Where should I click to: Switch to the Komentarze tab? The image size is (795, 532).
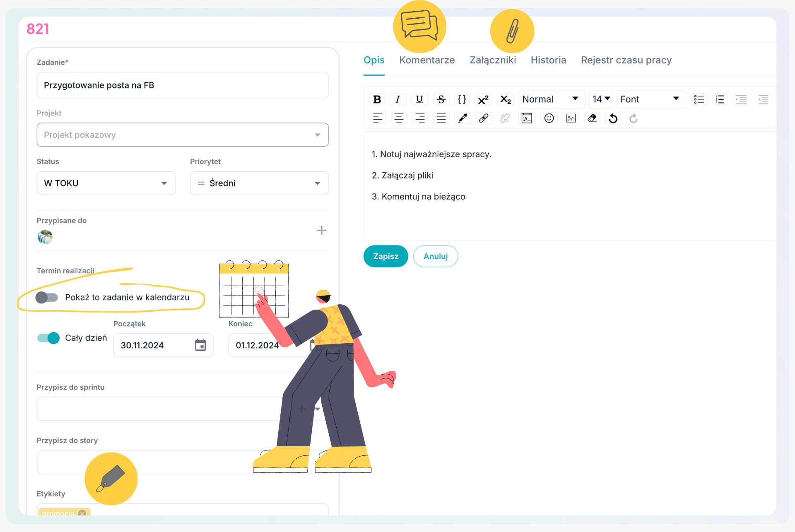coord(427,60)
